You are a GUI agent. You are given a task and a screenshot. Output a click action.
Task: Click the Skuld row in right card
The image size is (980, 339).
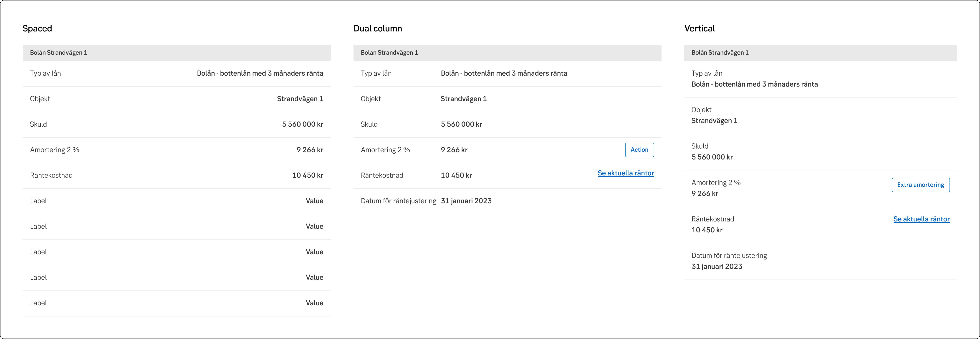[700, 146]
